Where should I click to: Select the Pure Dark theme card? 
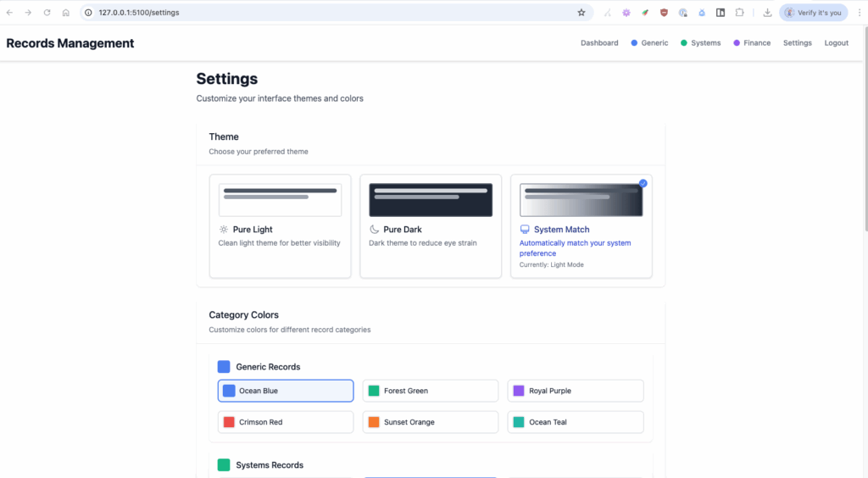pos(431,225)
